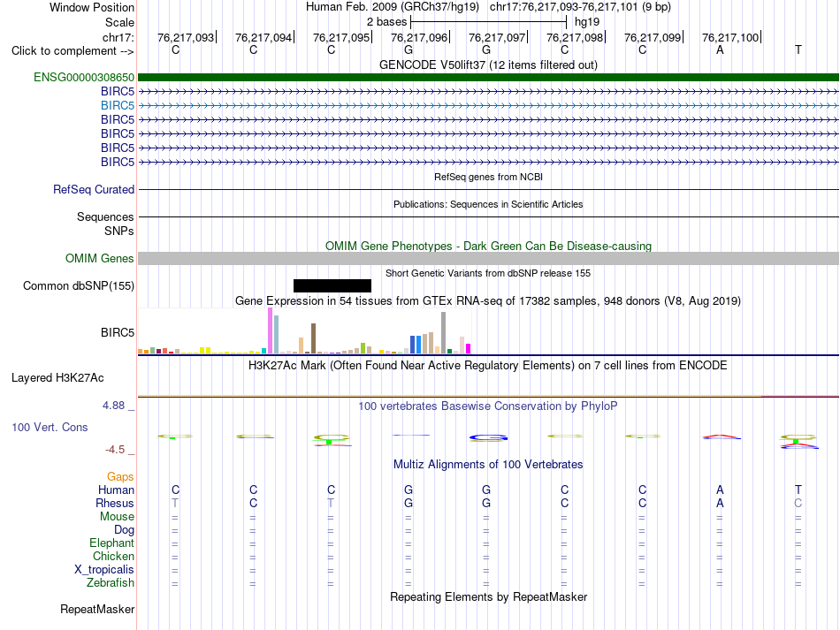Click the 76,217,096 position label
840x630 pixels.
coord(419,37)
